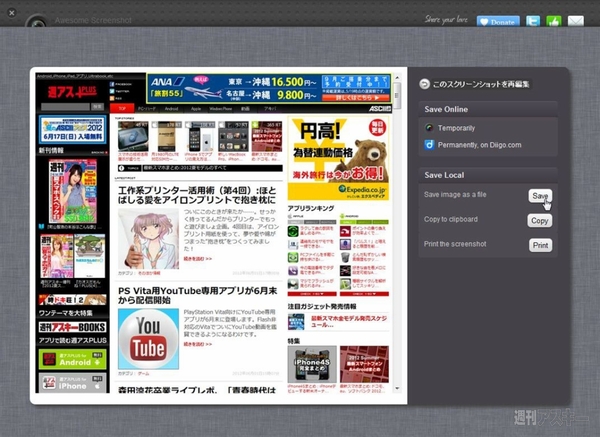This screenshot has width=600, height=437.
Task: Open the Windows Phone navigation tab
Action: 221,109
